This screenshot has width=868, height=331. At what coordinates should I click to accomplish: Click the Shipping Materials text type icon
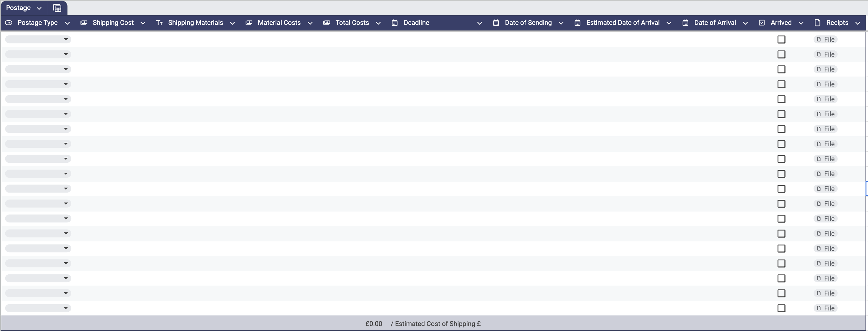click(x=159, y=23)
